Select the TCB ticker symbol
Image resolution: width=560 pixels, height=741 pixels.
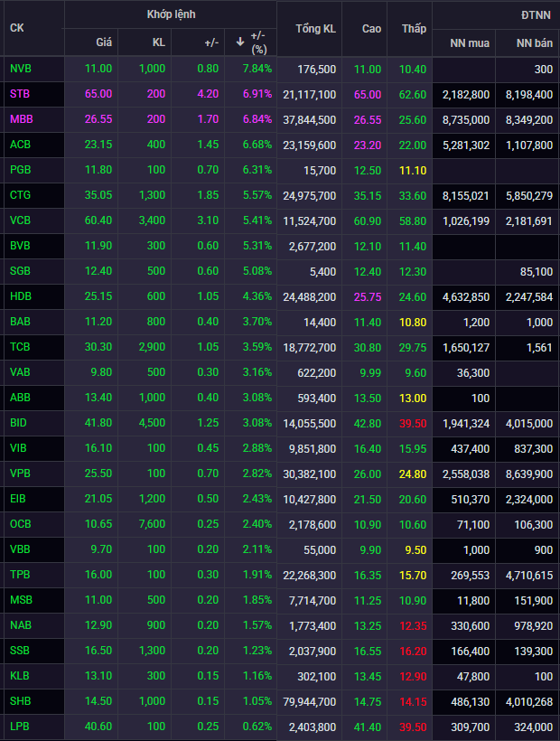(20, 347)
